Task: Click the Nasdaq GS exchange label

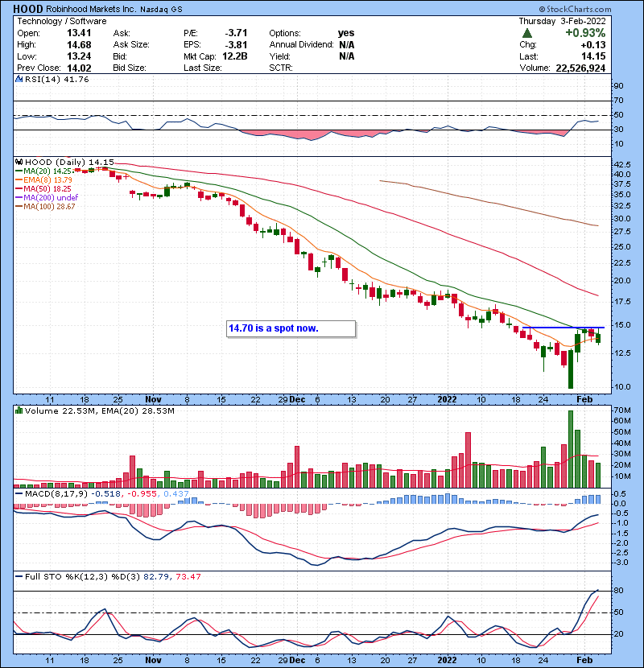Action: tap(160, 10)
